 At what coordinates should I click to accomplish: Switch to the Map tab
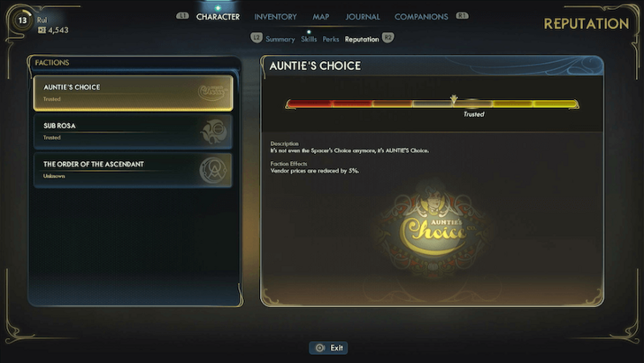point(321,17)
